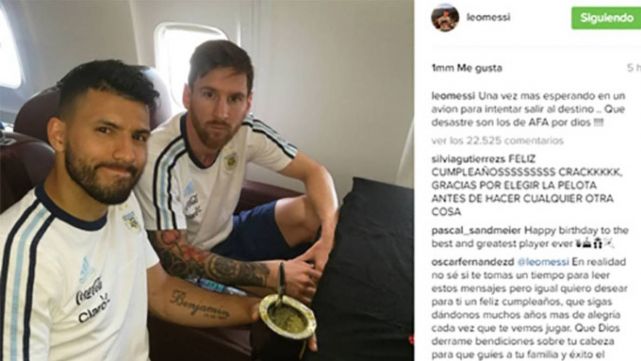
Task: Follow the @leomessi mention in comment
Action: (x=543, y=262)
